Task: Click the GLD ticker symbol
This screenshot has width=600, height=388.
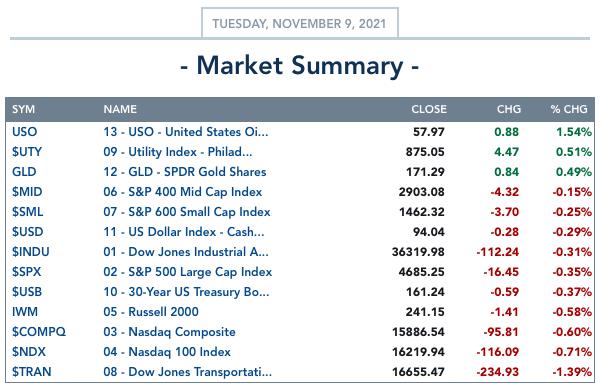Action: pyautogui.click(x=24, y=172)
